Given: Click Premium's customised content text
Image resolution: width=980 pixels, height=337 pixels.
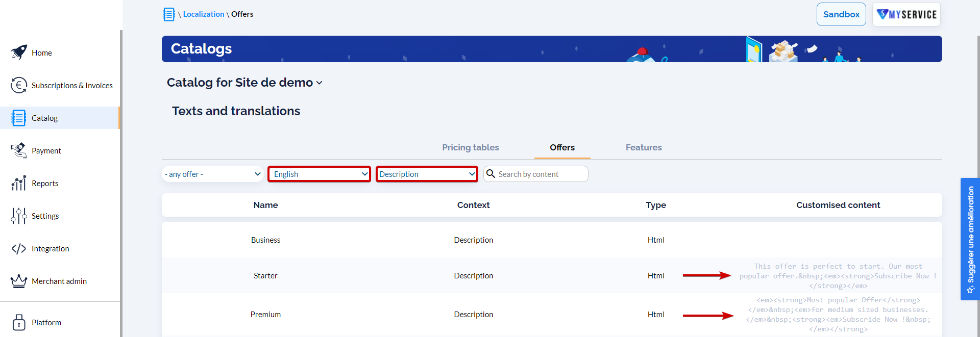Looking at the screenshot, I should [838, 315].
